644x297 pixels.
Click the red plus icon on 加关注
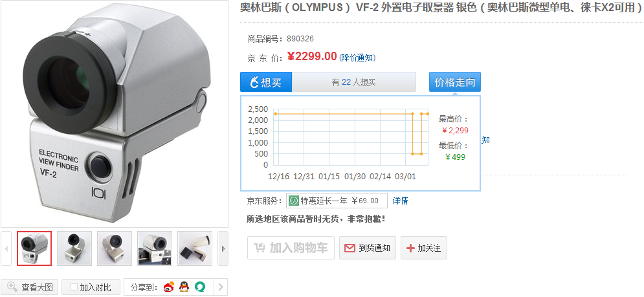pyautogui.click(x=410, y=248)
